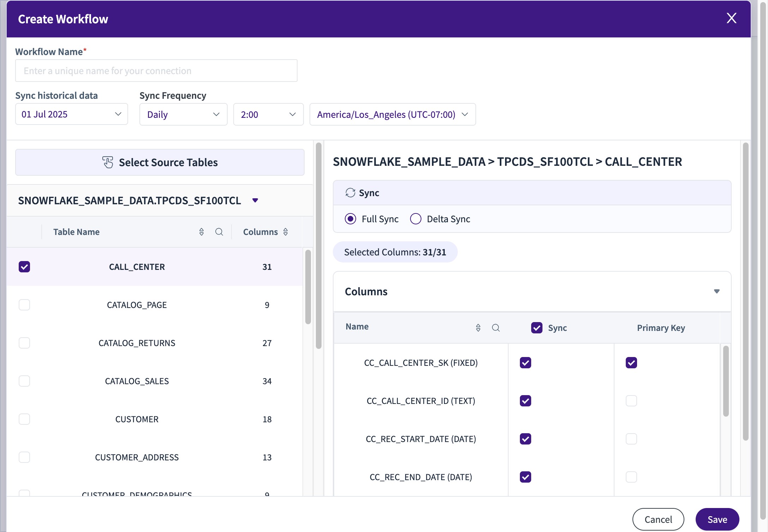Mark CC_CALL_CENTER_ID as primary key
This screenshot has width=768, height=532.
coord(631,401)
